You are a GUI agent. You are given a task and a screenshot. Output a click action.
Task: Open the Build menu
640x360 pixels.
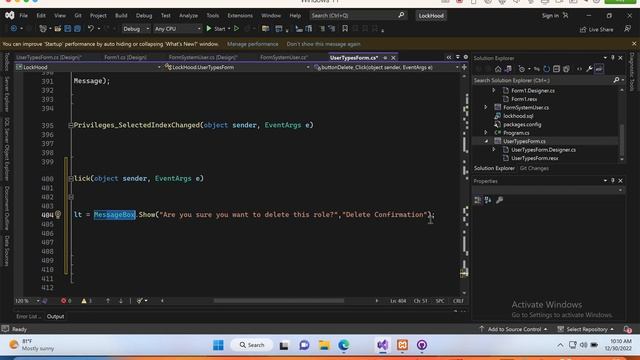click(121, 16)
